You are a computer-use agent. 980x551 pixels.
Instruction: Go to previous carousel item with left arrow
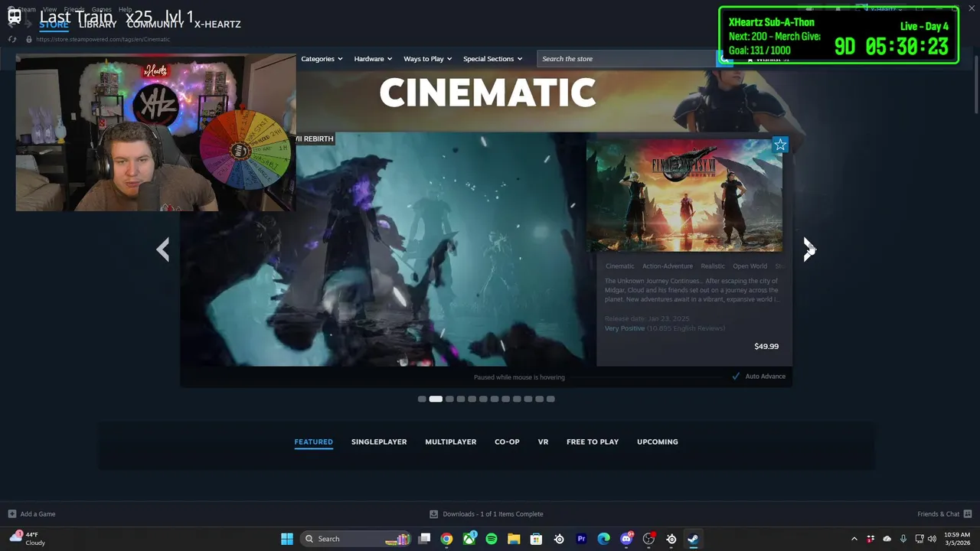coord(162,249)
